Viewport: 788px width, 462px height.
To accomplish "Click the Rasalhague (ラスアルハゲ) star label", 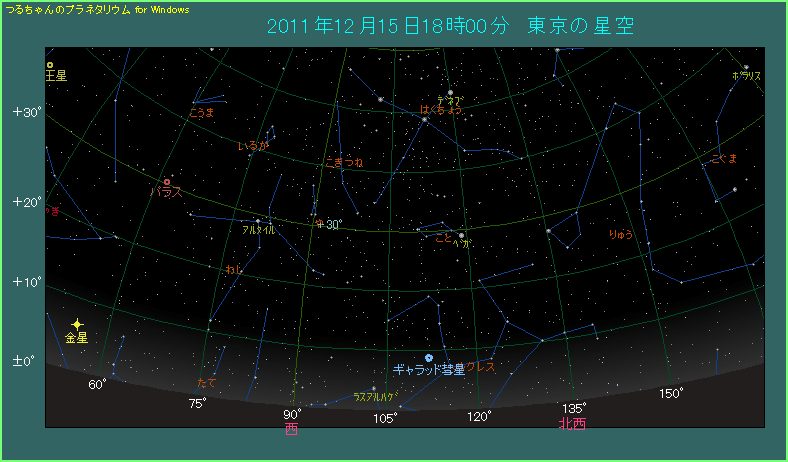I will coord(375,397).
